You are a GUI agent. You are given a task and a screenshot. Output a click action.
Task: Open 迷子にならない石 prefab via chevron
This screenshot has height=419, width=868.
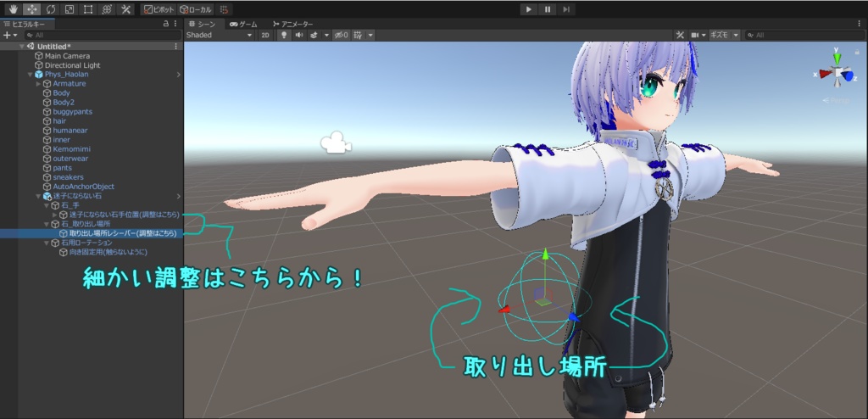[178, 196]
